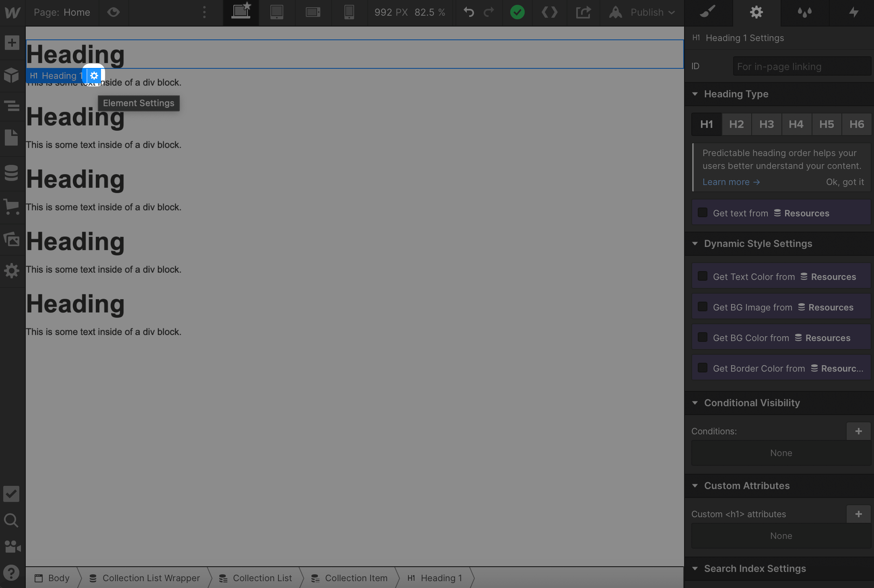The image size is (874, 588).
Task: Undo the last change
Action: click(x=469, y=12)
